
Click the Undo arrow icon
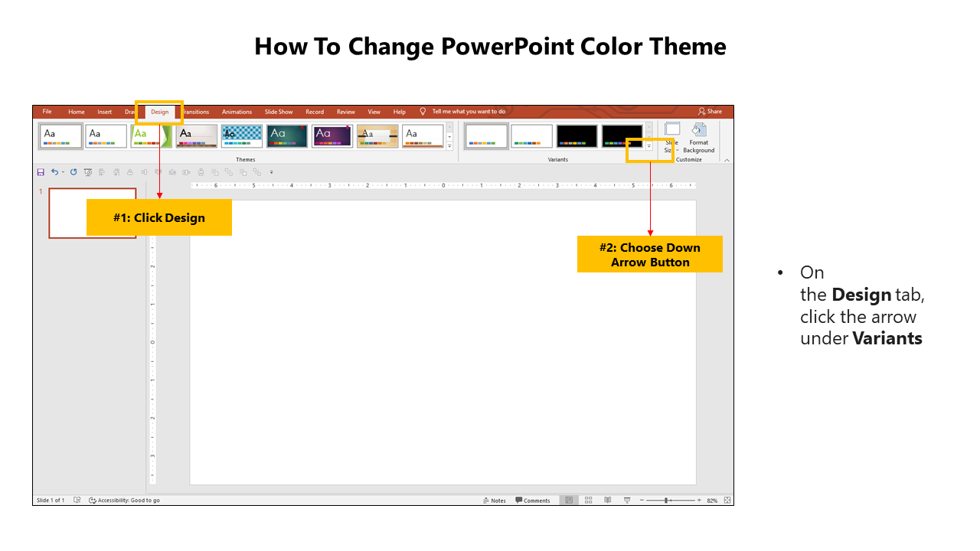[54, 172]
